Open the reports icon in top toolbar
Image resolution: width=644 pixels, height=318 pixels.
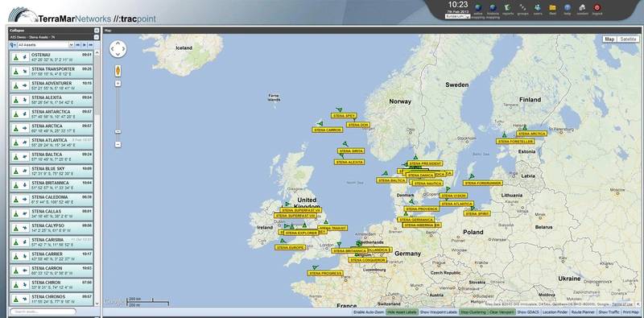[508, 8]
